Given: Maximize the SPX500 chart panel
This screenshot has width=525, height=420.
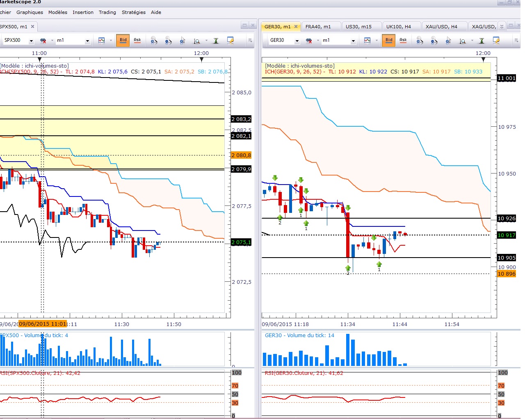Looking at the screenshot, I should tap(245, 25).
